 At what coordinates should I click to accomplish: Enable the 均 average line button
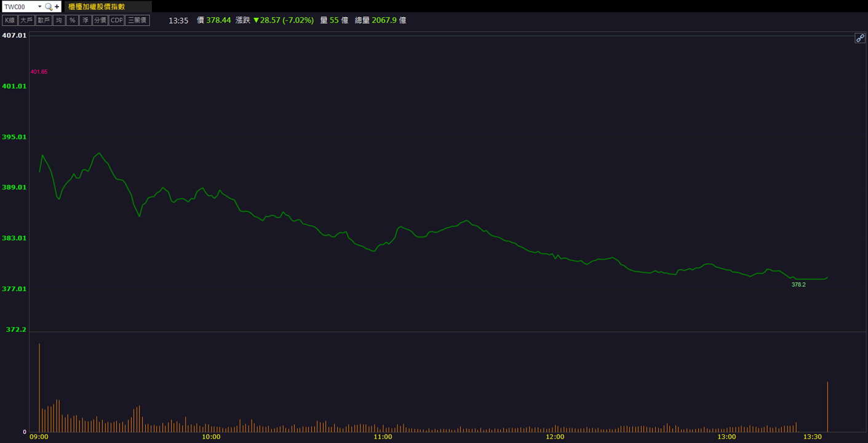tap(59, 20)
